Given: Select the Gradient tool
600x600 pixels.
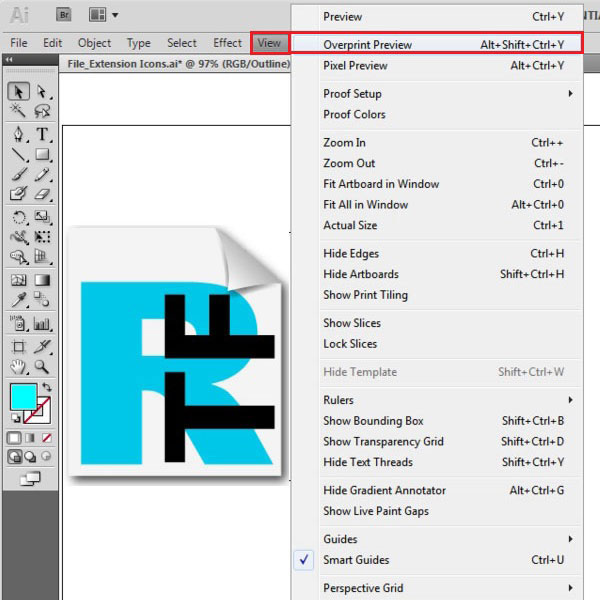Looking at the screenshot, I should click(x=42, y=280).
